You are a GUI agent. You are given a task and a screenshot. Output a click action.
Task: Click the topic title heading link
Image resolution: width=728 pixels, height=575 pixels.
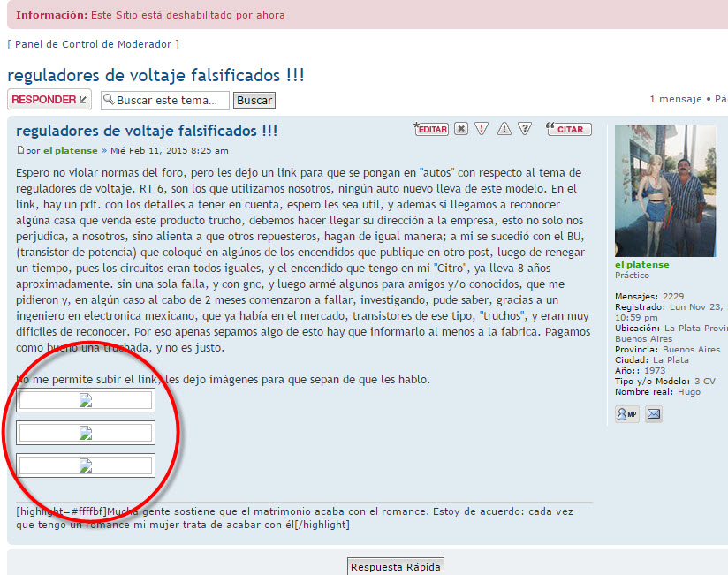(155, 75)
